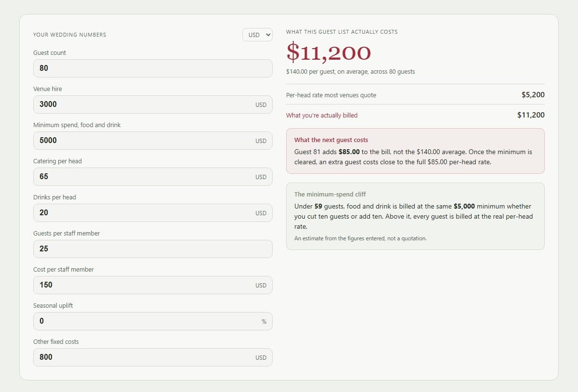This screenshot has width=578, height=392.
Task: Click the "YOUR WEDDING NUMBERS" heading
Action: (x=70, y=35)
